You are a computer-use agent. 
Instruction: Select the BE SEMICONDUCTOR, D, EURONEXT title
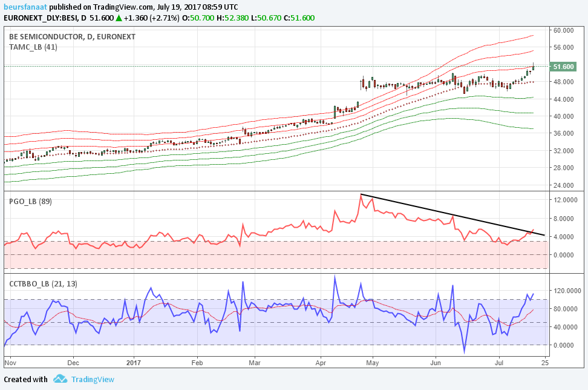point(73,37)
